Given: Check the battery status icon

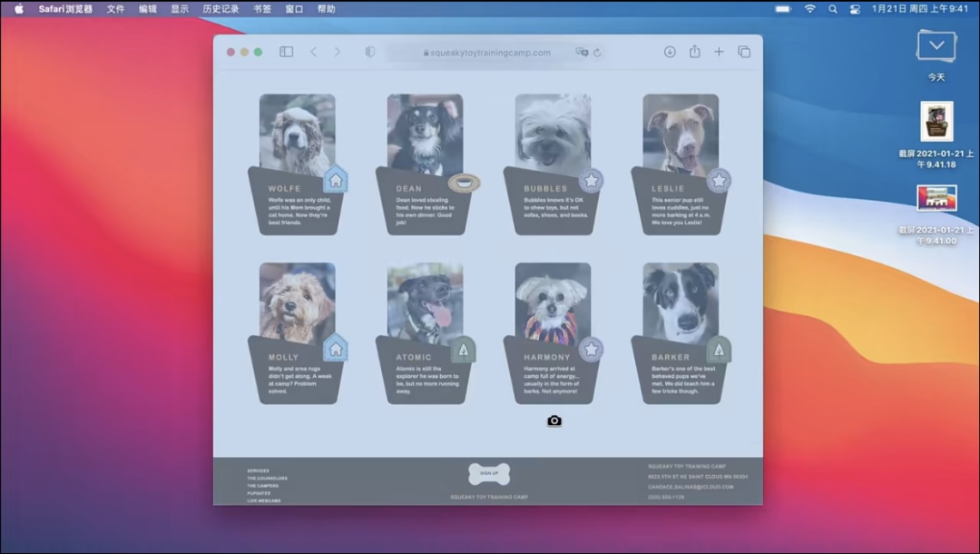Looking at the screenshot, I should pyautogui.click(x=783, y=9).
